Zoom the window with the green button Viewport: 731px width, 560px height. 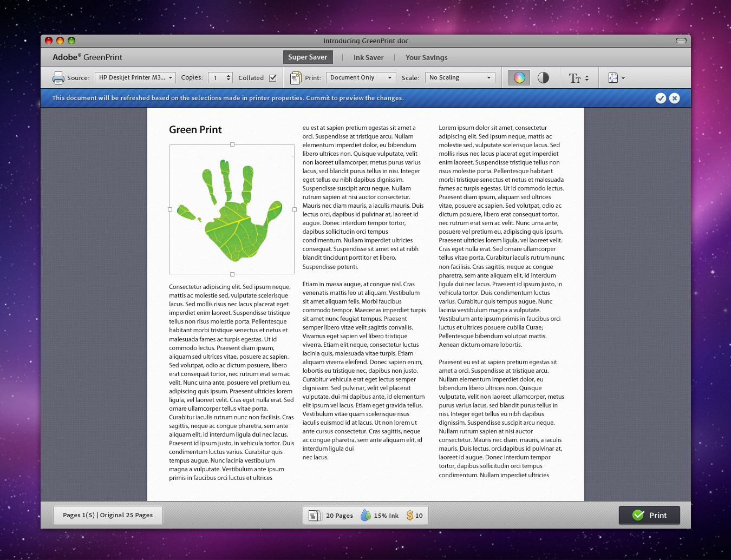coord(71,41)
